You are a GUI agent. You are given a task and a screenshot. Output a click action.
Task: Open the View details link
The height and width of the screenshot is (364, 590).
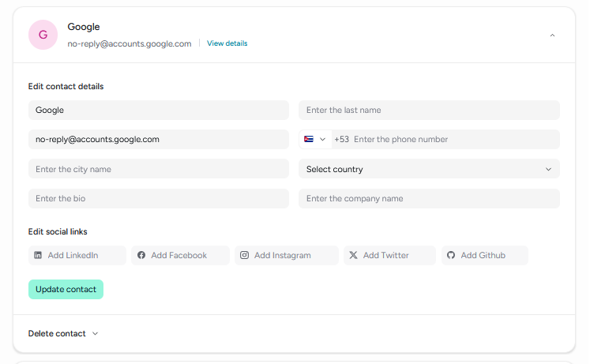tap(227, 43)
